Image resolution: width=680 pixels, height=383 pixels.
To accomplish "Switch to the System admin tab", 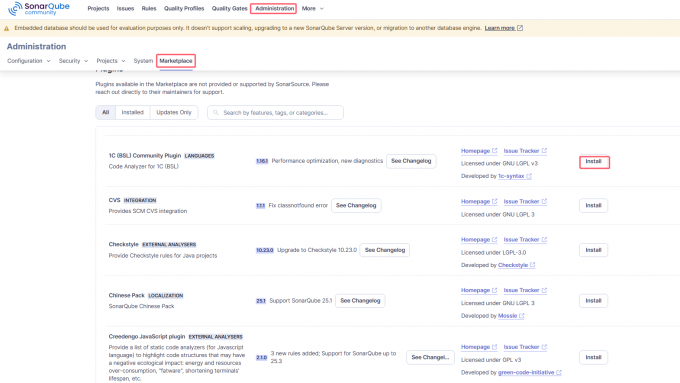I will pos(143,61).
